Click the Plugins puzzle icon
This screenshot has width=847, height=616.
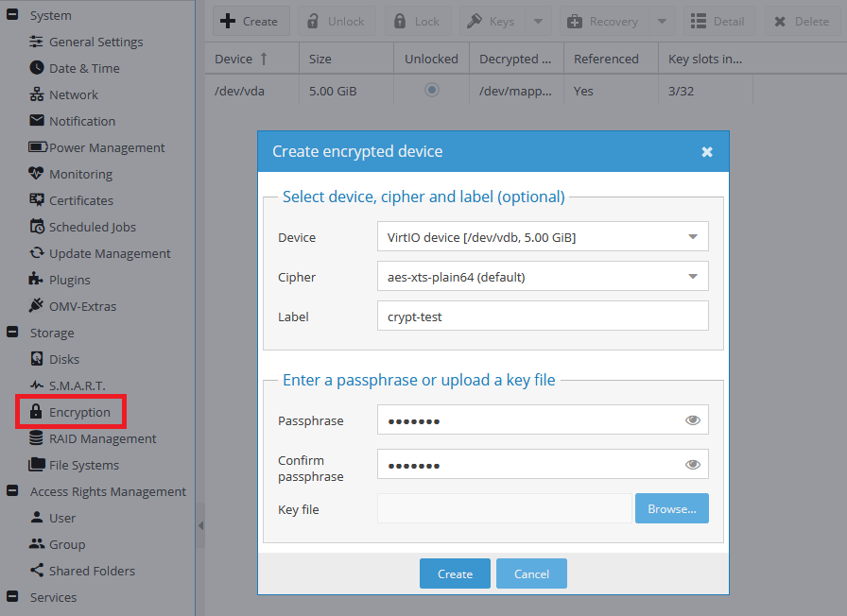click(37, 280)
